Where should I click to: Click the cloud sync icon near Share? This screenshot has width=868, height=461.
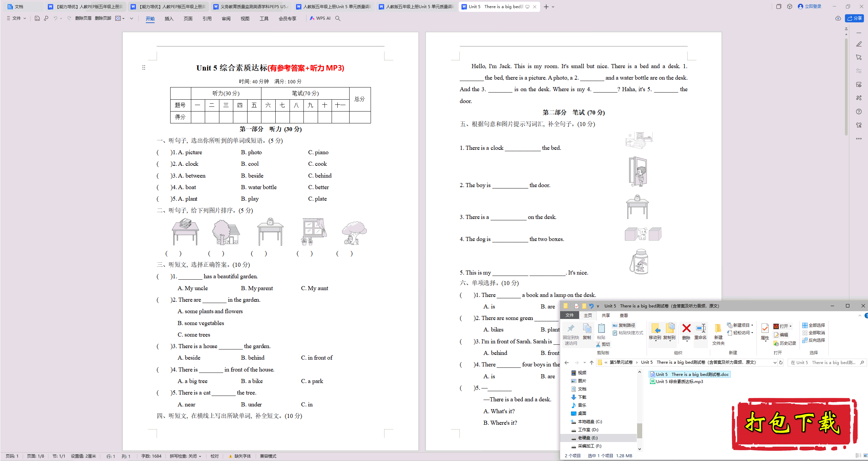(838, 18)
